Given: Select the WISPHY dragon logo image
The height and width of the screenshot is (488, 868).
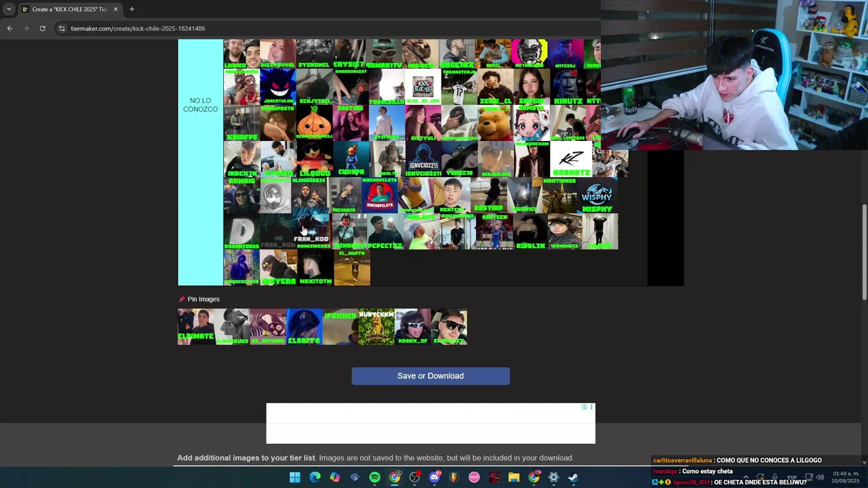Looking at the screenshot, I should pos(597,196).
